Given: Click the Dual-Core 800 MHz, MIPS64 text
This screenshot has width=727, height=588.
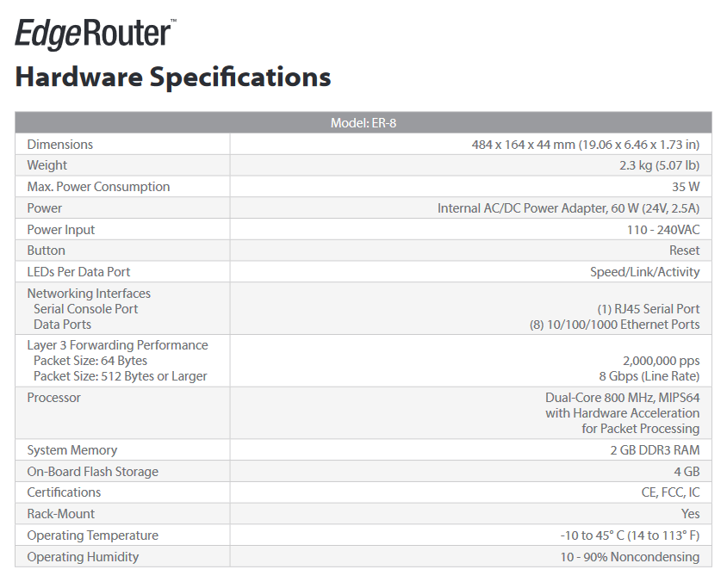Looking at the screenshot, I should [622, 398].
